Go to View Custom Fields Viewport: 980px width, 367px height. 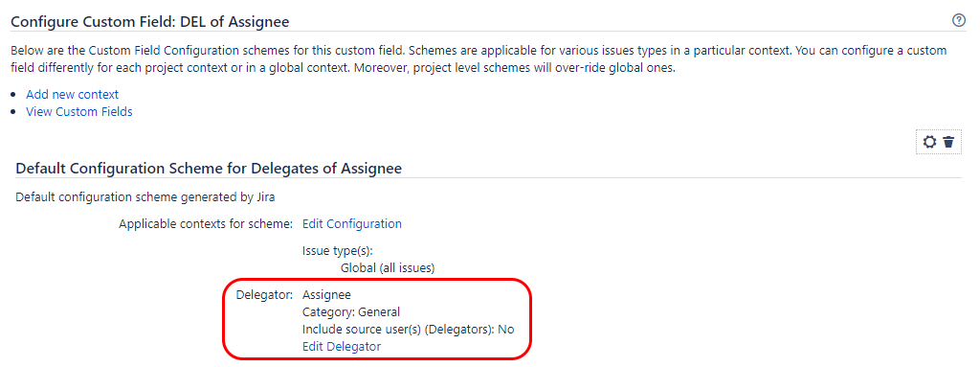(x=78, y=112)
